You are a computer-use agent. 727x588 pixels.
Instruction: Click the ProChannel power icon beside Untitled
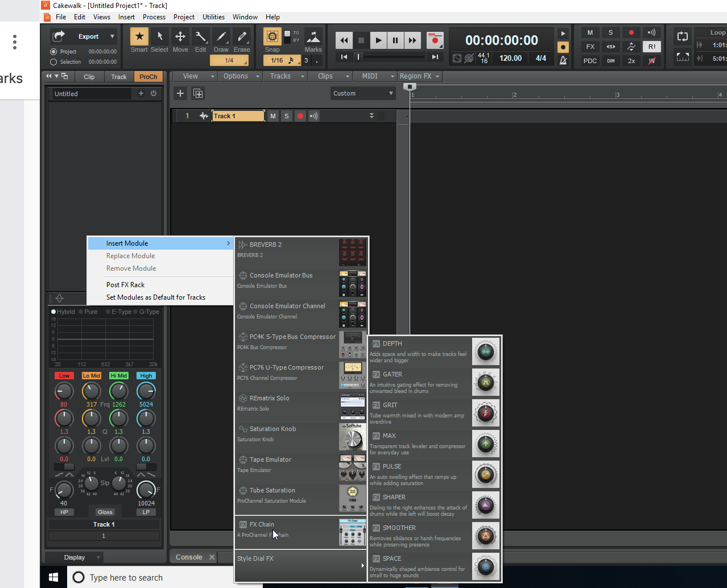154,93
